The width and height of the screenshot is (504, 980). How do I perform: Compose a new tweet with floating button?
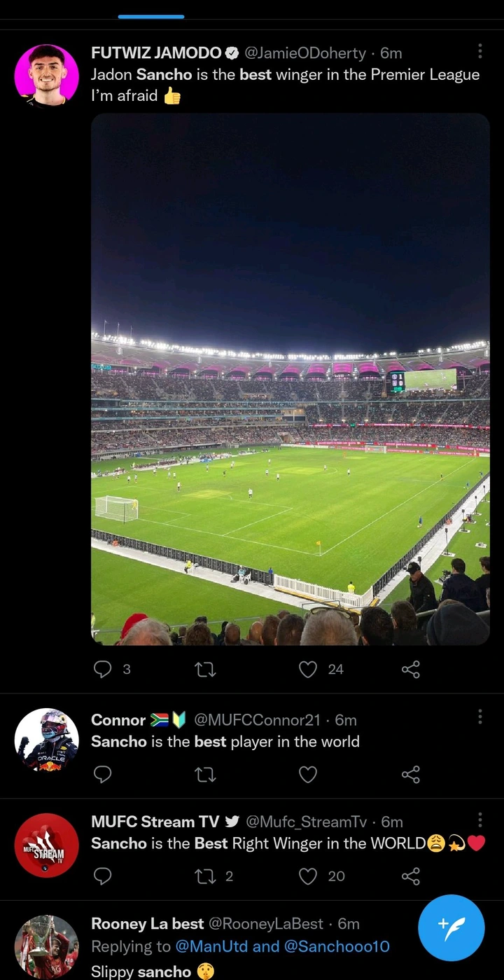451,927
